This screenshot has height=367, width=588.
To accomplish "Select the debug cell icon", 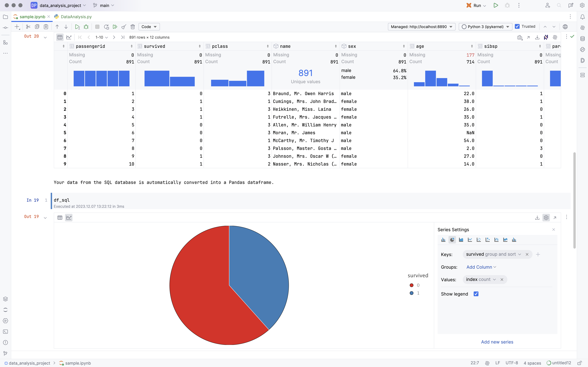I will point(86,27).
